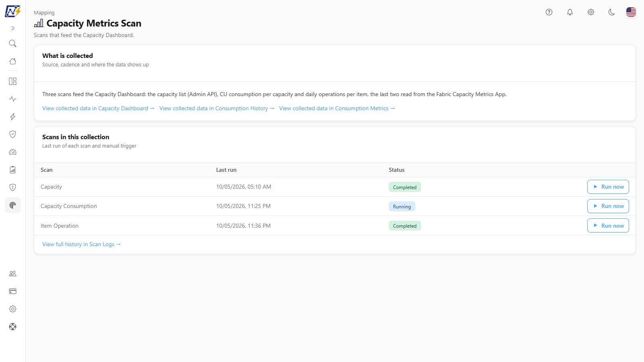Screen dimensions: 644x362
Task: Open the clipboard report icon in the sidebar
Action: (x=13, y=170)
